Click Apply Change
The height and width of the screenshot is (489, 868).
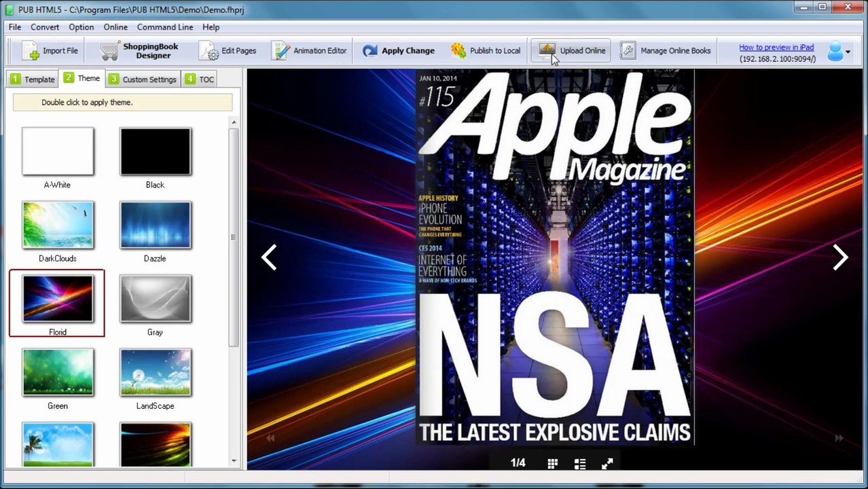pyautogui.click(x=399, y=51)
